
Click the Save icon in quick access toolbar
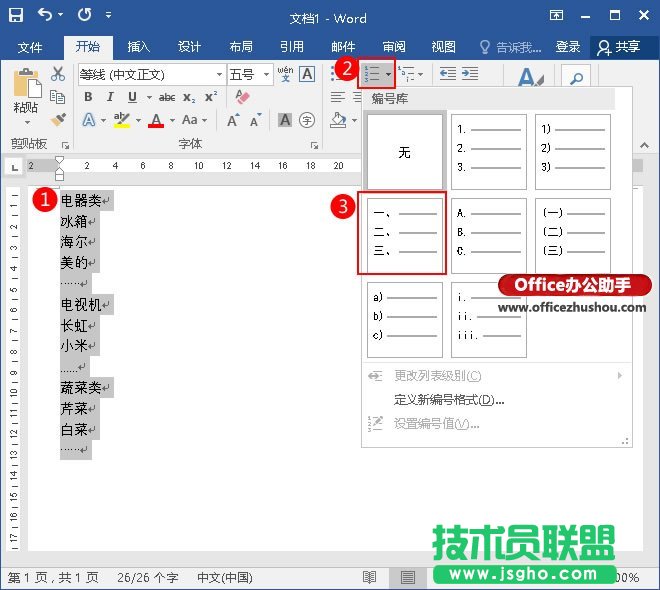pyautogui.click(x=16, y=15)
